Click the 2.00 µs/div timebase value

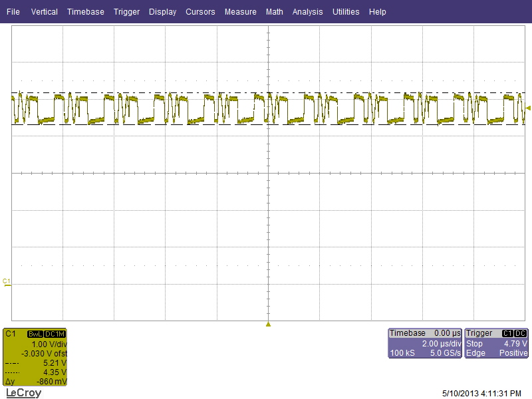tap(442, 343)
